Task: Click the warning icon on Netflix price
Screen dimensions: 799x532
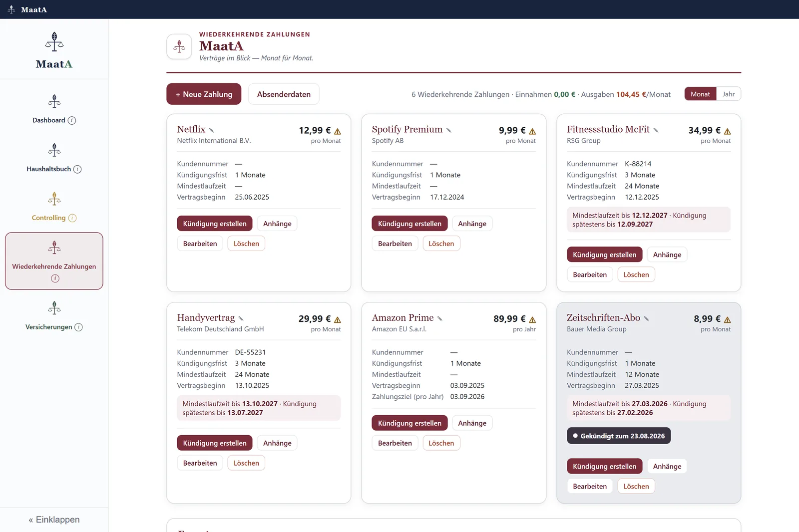Action: pyautogui.click(x=338, y=131)
